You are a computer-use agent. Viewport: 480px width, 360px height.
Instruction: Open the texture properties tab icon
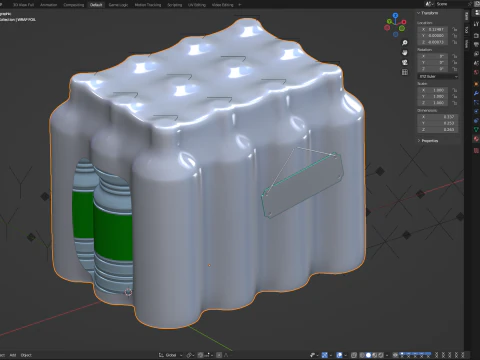476,151
